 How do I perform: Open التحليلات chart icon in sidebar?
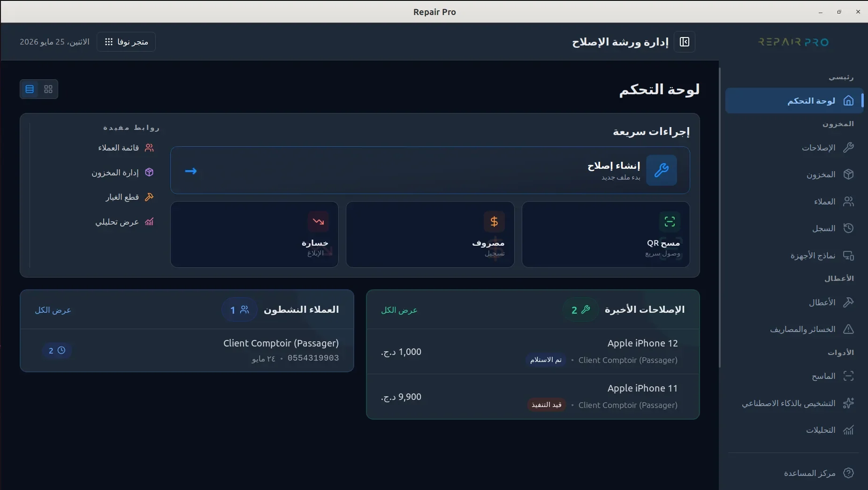(x=848, y=430)
